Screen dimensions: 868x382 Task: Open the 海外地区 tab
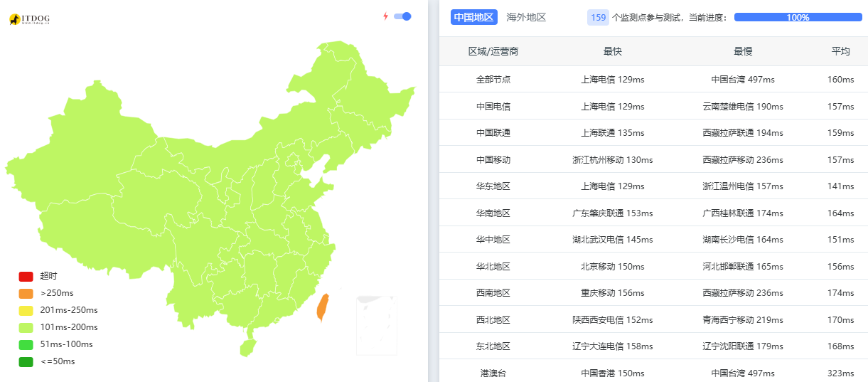[x=526, y=17]
